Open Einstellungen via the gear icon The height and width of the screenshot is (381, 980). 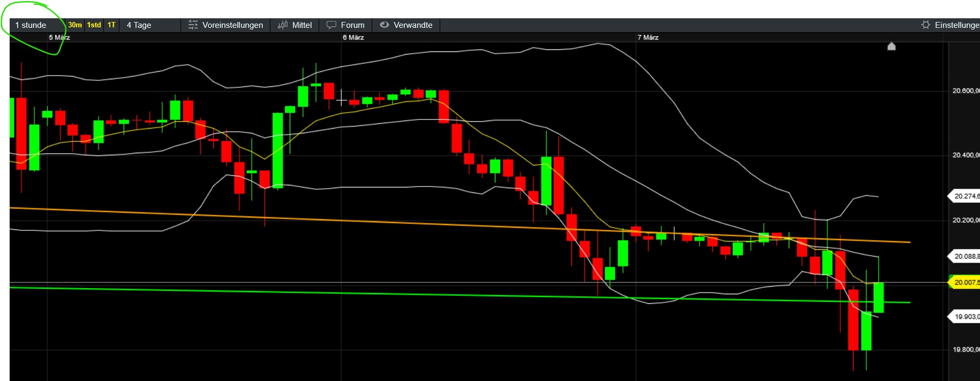point(926,25)
